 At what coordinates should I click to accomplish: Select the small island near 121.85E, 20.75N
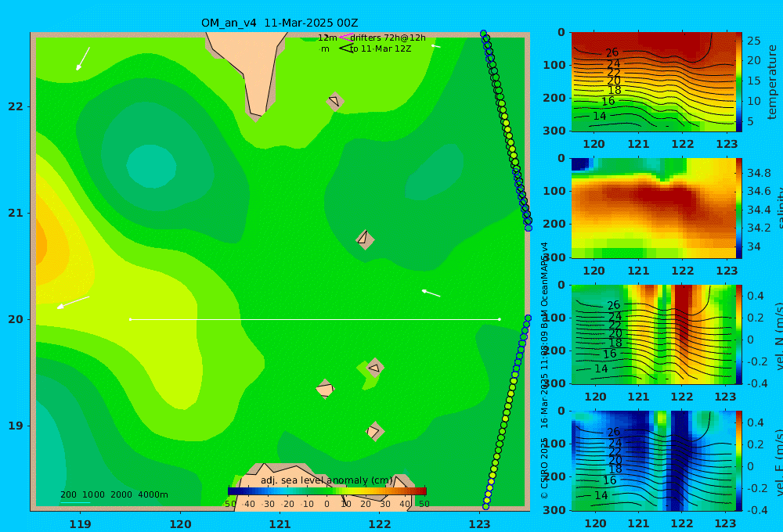click(365, 239)
